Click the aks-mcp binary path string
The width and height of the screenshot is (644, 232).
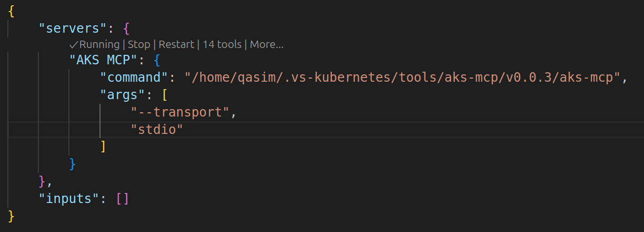click(x=403, y=78)
